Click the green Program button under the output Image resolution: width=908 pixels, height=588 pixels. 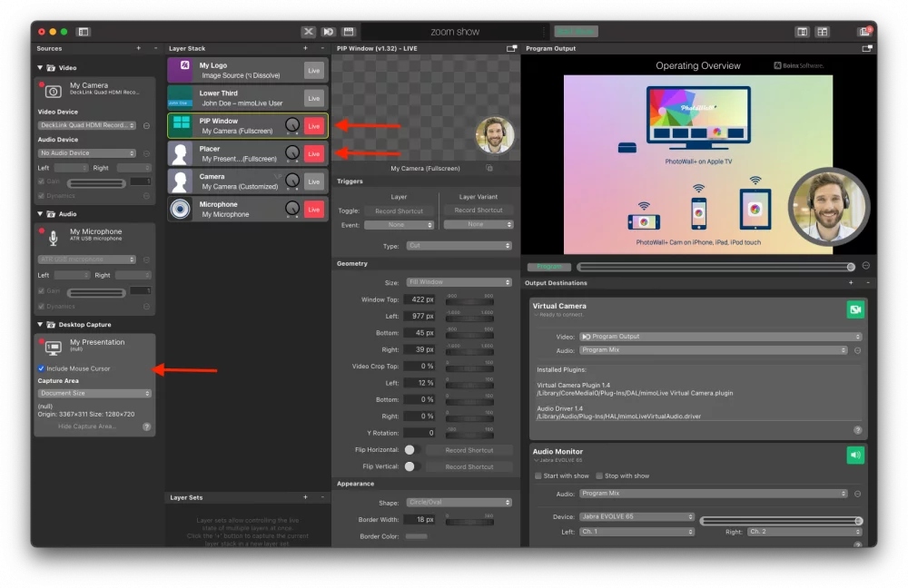tap(549, 267)
